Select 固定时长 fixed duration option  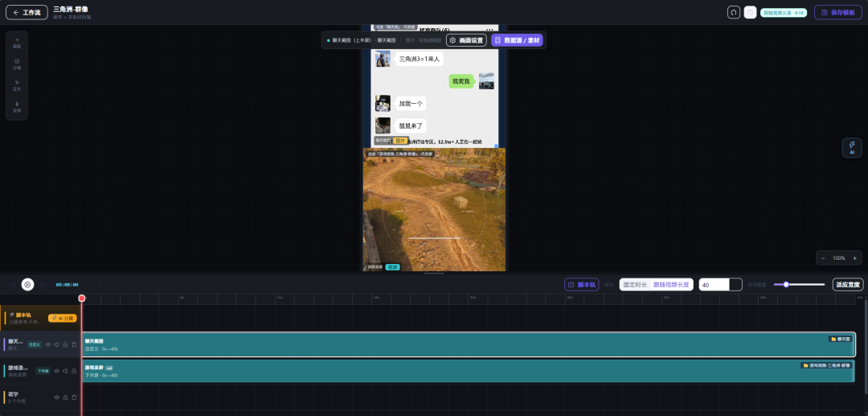pyautogui.click(x=635, y=285)
